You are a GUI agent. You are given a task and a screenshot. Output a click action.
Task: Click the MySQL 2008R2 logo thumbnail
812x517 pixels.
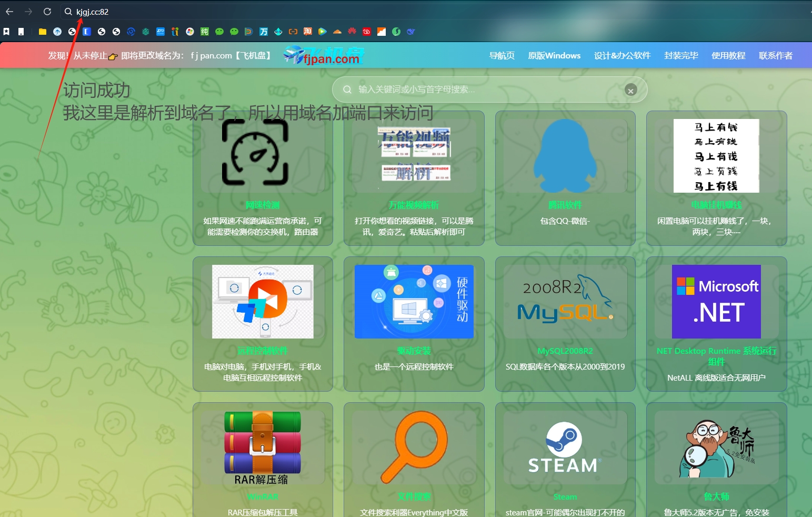[x=565, y=299]
